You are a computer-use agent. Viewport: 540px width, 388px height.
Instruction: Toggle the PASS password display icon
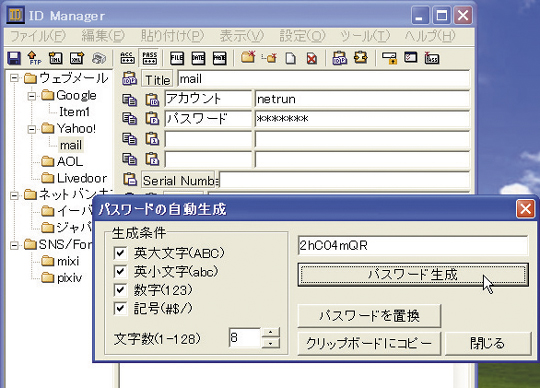(149, 58)
